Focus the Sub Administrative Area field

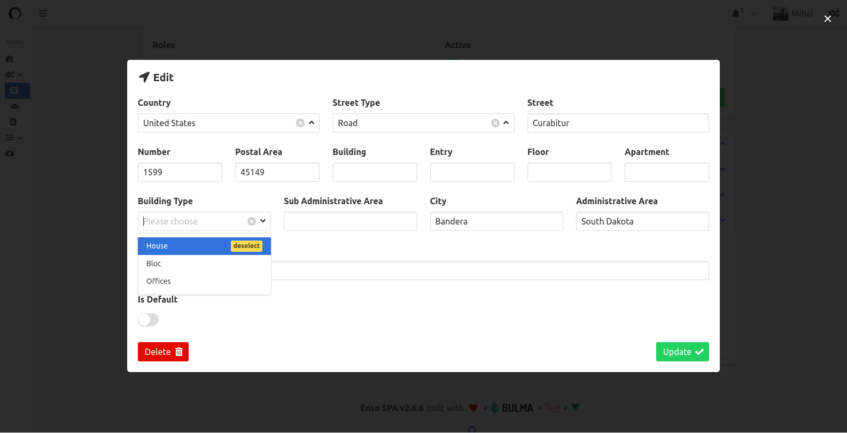coord(350,221)
